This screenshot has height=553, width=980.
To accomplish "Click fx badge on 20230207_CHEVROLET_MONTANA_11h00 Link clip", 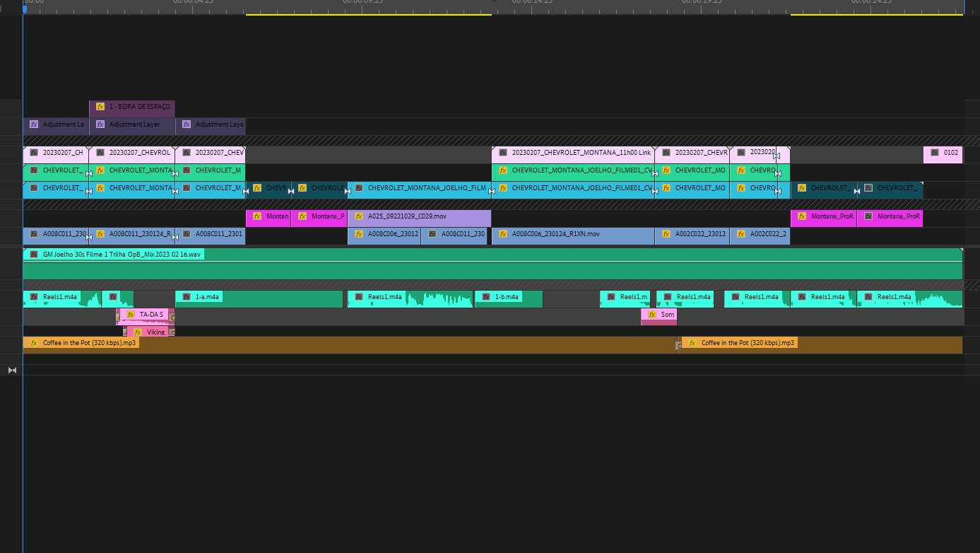I will coord(503,153).
